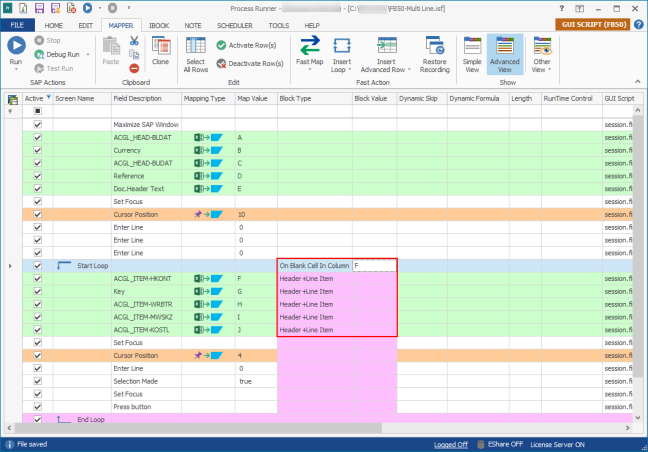Switch to the EDIT tab
The image size is (648, 452).
click(x=86, y=26)
